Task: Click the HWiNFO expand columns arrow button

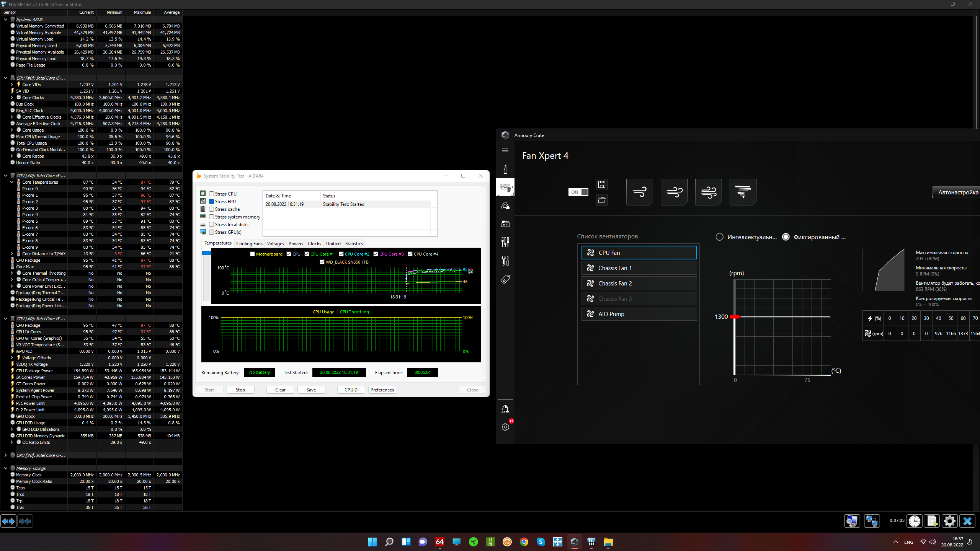Action: (x=8, y=521)
